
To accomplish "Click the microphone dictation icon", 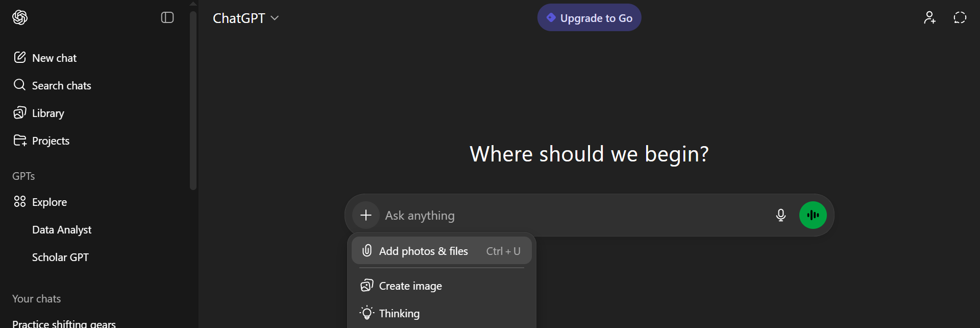I will pos(780,215).
